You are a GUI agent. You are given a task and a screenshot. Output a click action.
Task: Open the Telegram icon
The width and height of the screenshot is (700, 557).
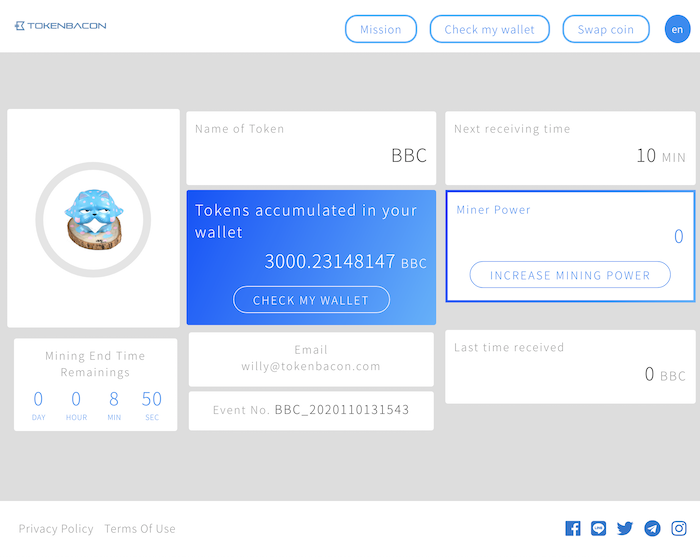[652, 528]
